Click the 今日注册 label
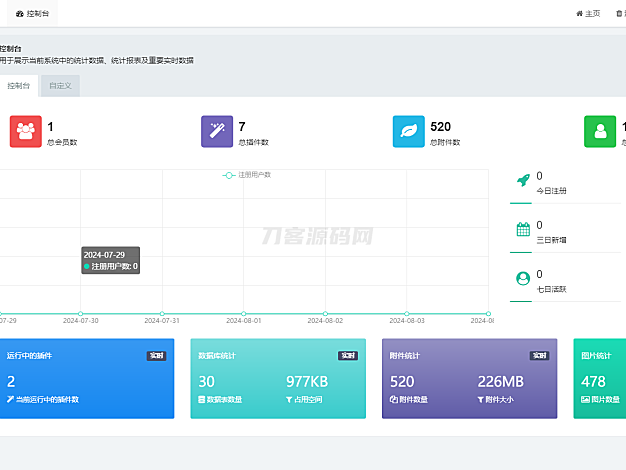This screenshot has height=470, width=626. tap(551, 191)
